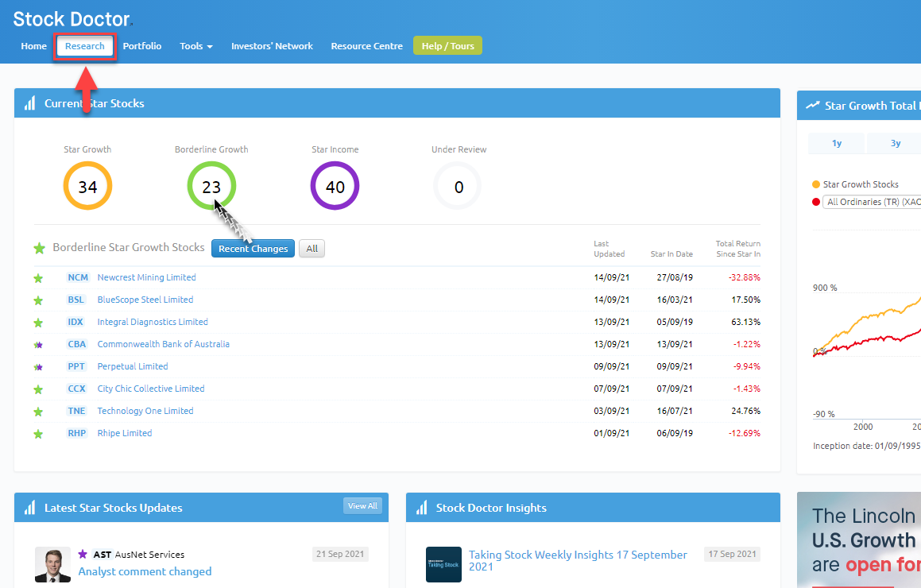Open the Research tab

pyautogui.click(x=84, y=46)
